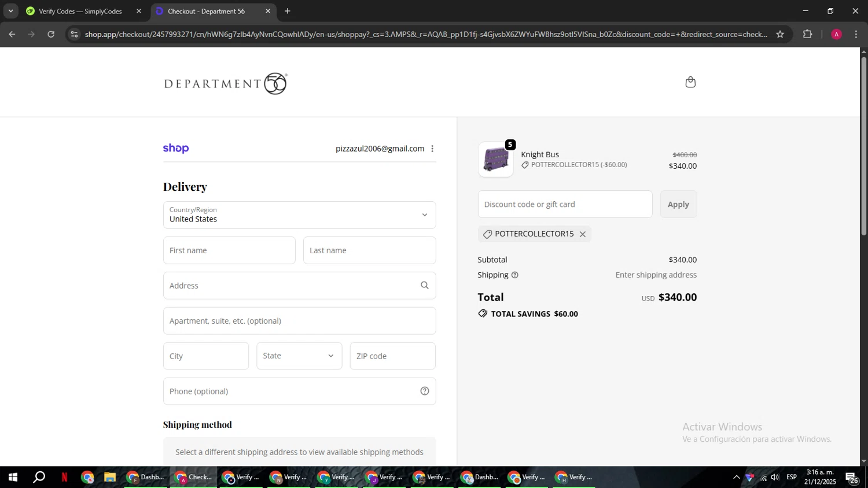Open the shopping bag cart icon
This screenshot has height=488, width=868.
690,82
